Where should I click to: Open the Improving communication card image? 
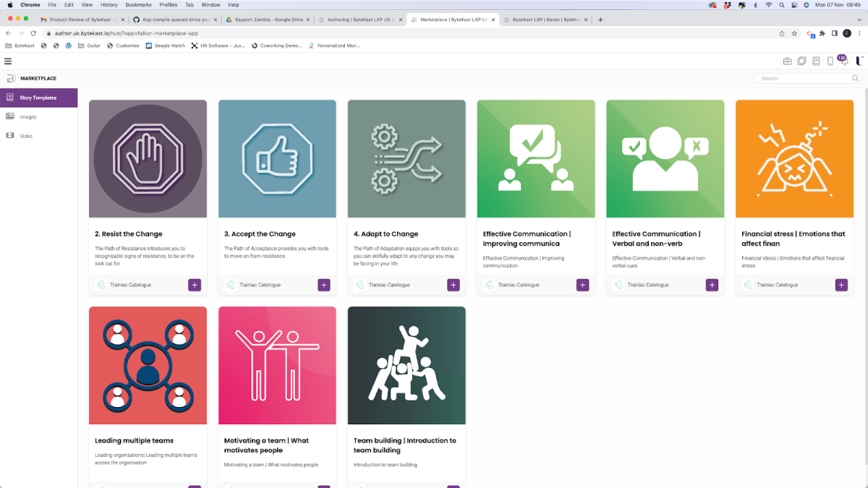pyautogui.click(x=536, y=159)
